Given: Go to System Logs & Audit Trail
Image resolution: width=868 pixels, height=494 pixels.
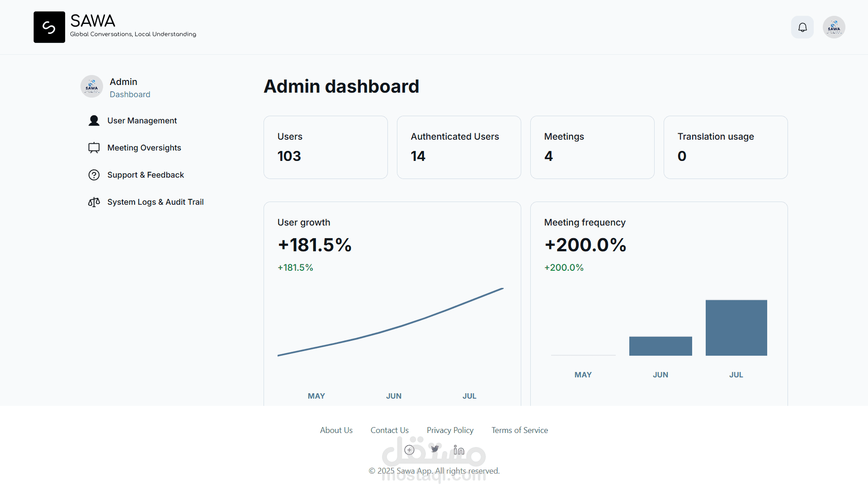Looking at the screenshot, I should tap(156, 202).
